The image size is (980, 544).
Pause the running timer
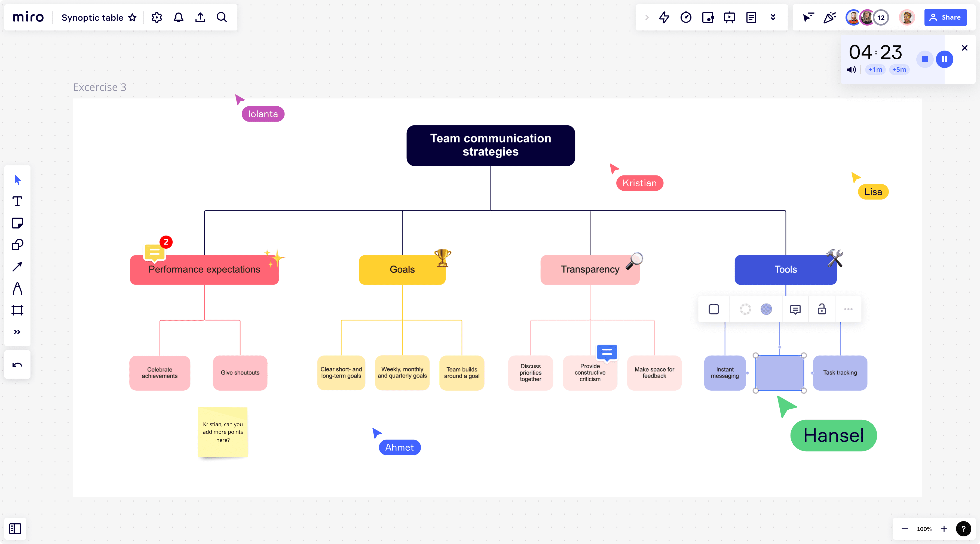pos(945,59)
